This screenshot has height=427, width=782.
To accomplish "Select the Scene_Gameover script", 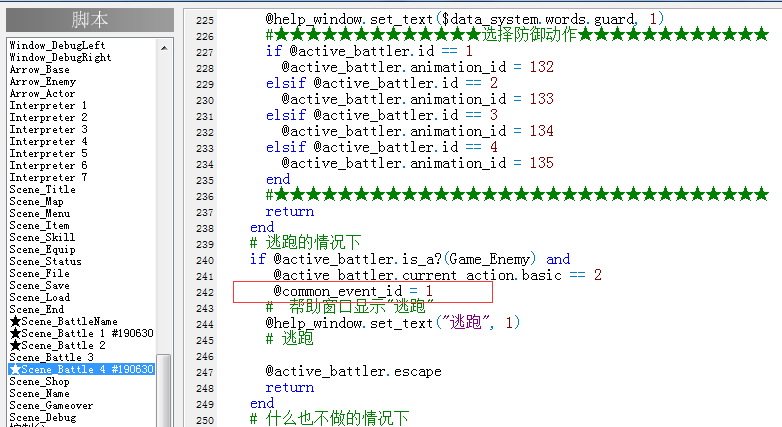I will click(x=51, y=406).
